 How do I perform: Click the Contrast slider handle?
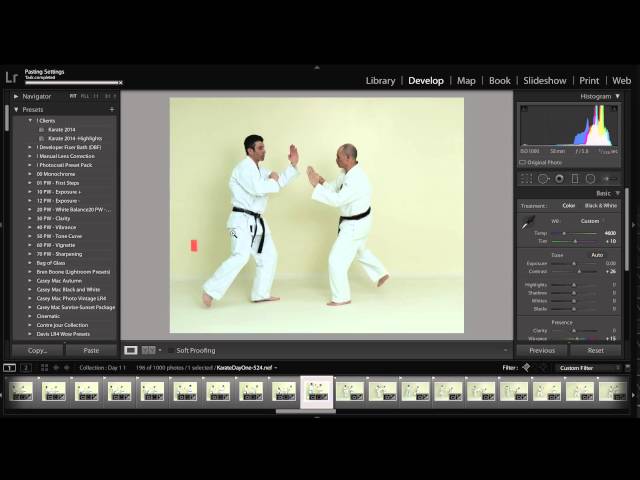click(x=579, y=271)
